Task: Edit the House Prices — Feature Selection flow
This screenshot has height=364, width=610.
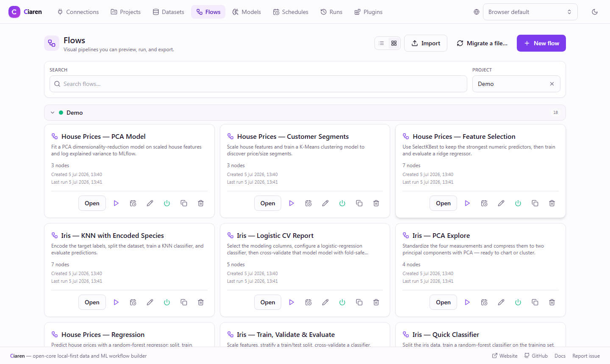Action: click(501, 203)
